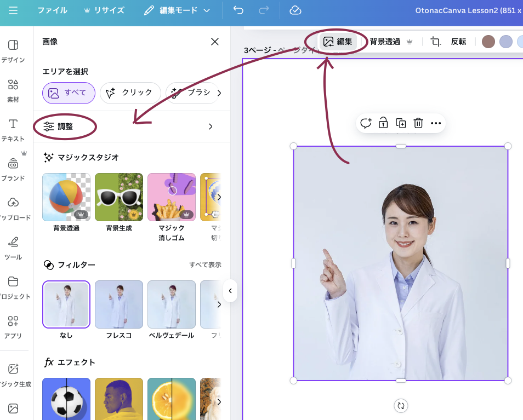The height and width of the screenshot is (420, 523).
Task: Click the 反転 flip button
Action: coord(458,42)
